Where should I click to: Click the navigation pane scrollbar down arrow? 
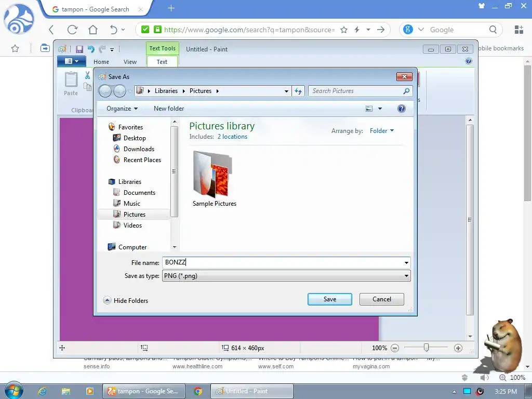(175, 247)
